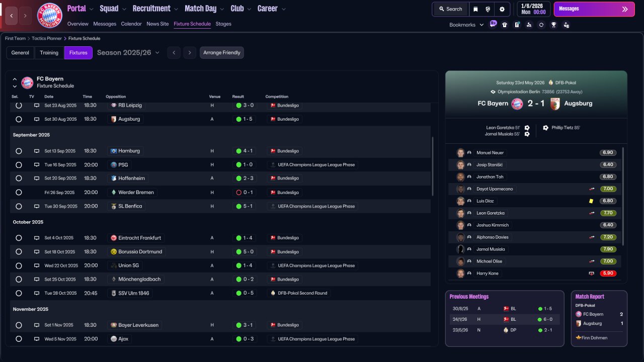This screenshot has width=644, height=362.
Task: Switch to the General tab
Action: 20,53
